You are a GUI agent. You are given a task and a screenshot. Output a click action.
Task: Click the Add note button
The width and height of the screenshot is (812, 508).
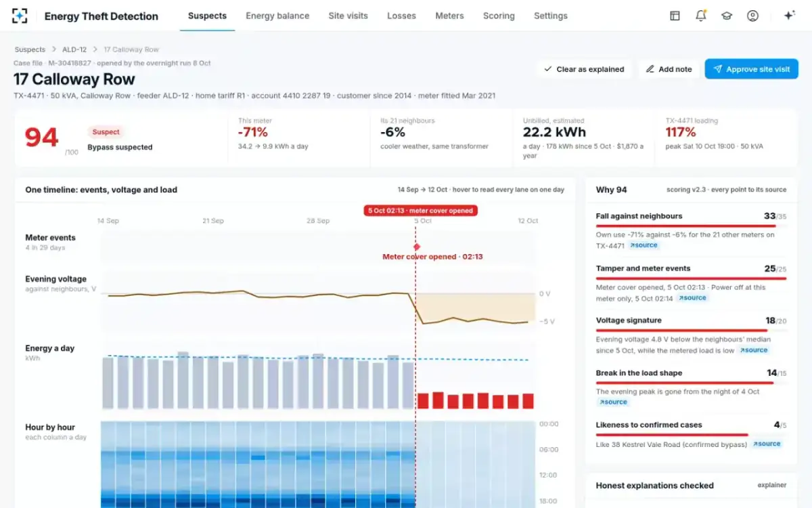point(669,69)
